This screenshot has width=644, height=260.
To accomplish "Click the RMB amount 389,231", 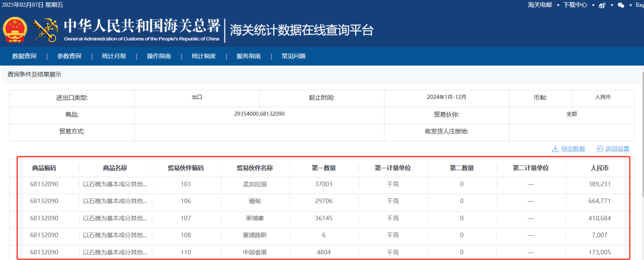I will (599, 184).
